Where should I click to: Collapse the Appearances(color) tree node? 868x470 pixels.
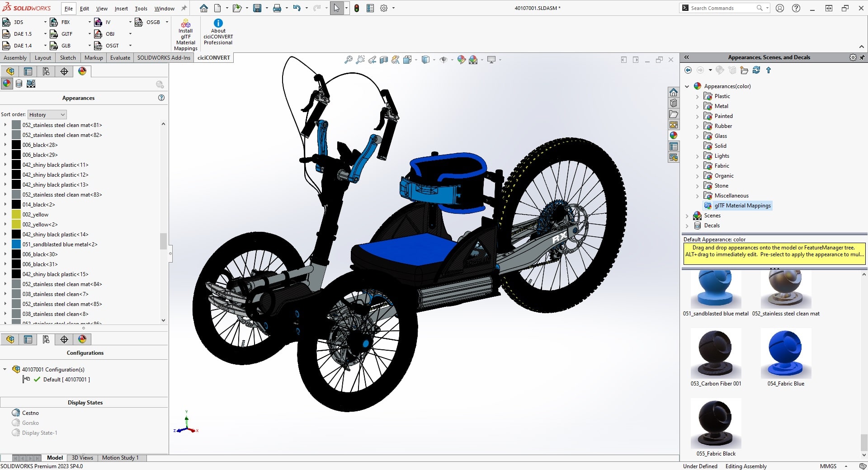(x=687, y=86)
